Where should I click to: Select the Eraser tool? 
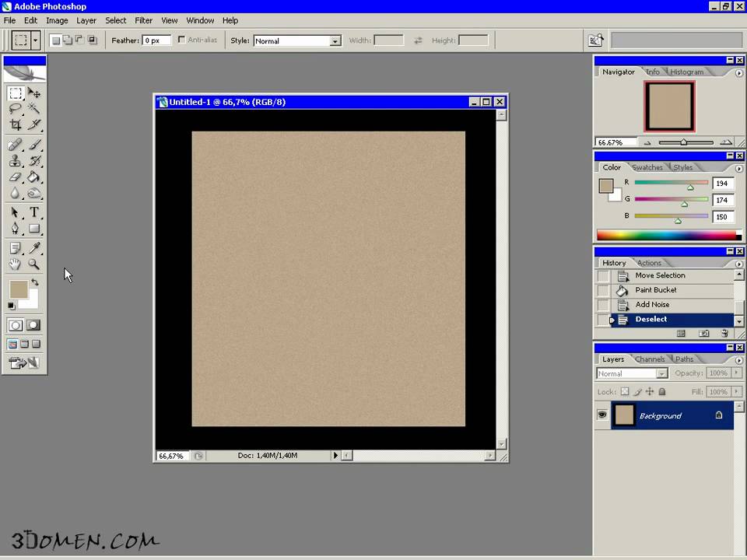(16, 177)
